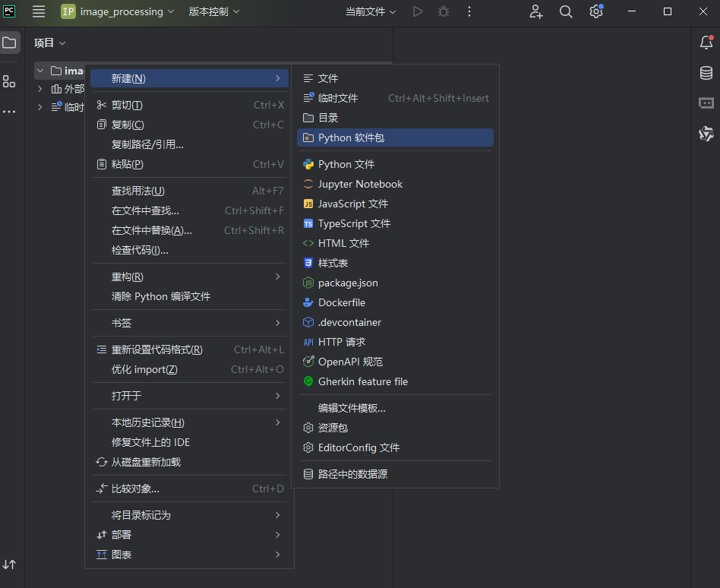This screenshot has height=588, width=720.
Task: Choose 剪切(T) from context menu
Action: click(189, 105)
